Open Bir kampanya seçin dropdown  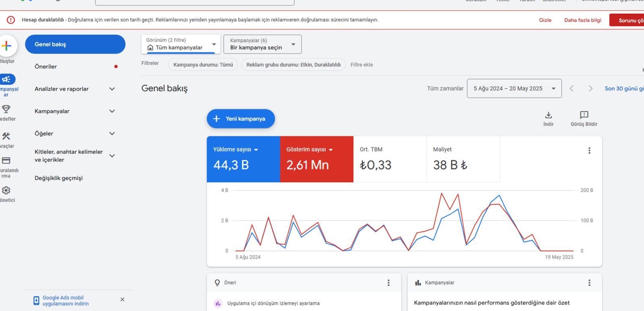(262, 44)
